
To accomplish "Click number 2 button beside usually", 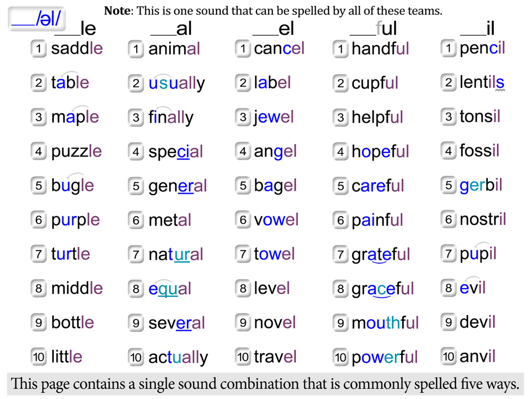I will tap(136, 83).
